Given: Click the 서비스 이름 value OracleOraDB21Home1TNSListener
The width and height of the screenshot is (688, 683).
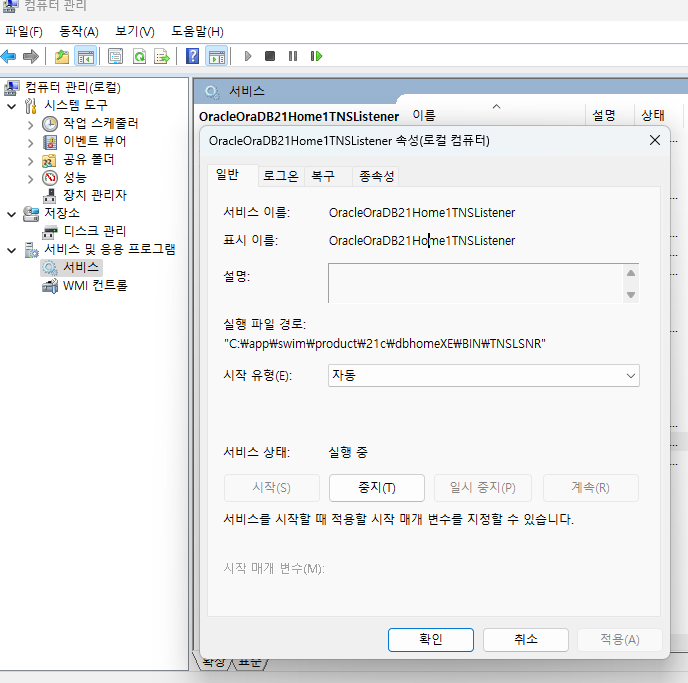Looking at the screenshot, I should pyautogui.click(x=422, y=213).
